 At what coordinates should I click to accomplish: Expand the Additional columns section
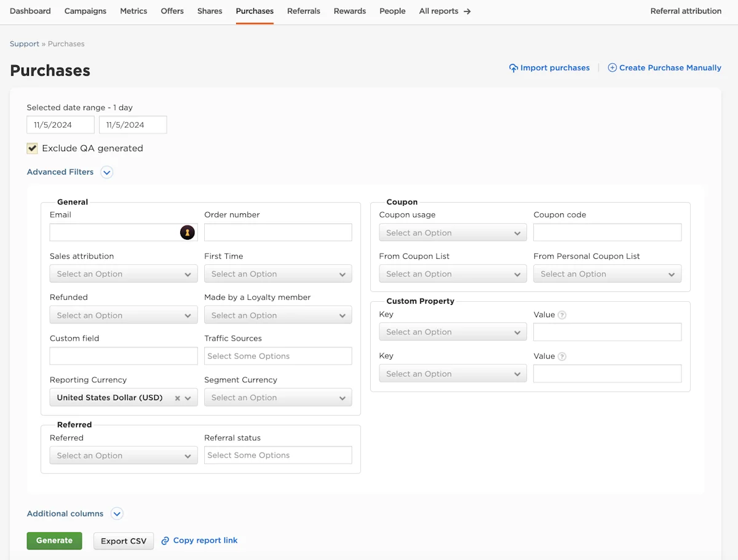117,514
